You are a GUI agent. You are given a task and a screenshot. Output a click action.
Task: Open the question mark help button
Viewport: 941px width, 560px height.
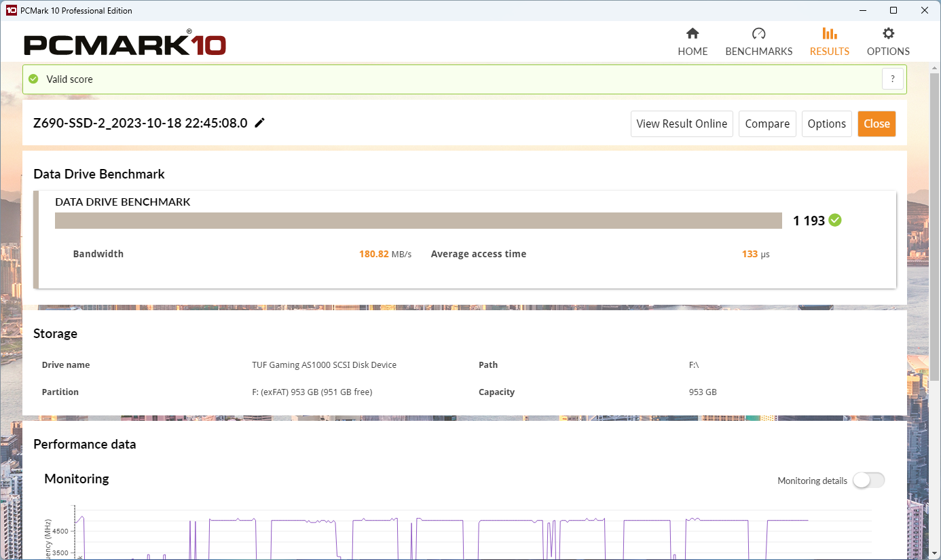pos(893,79)
